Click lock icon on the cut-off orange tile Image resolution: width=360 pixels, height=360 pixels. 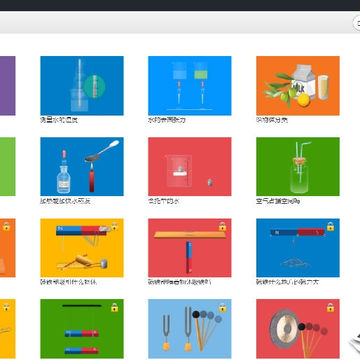6,226
